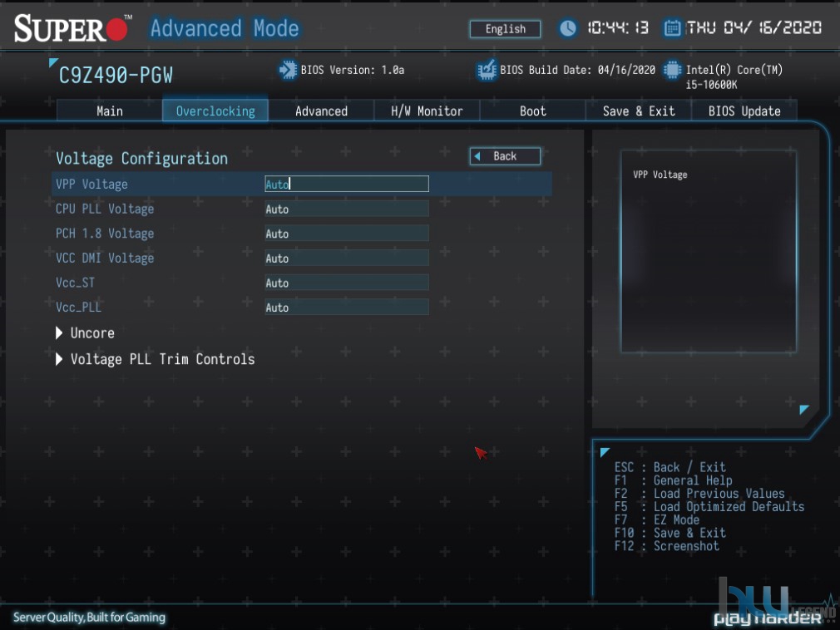Select the Overclocking tab

click(x=215, y=111)
